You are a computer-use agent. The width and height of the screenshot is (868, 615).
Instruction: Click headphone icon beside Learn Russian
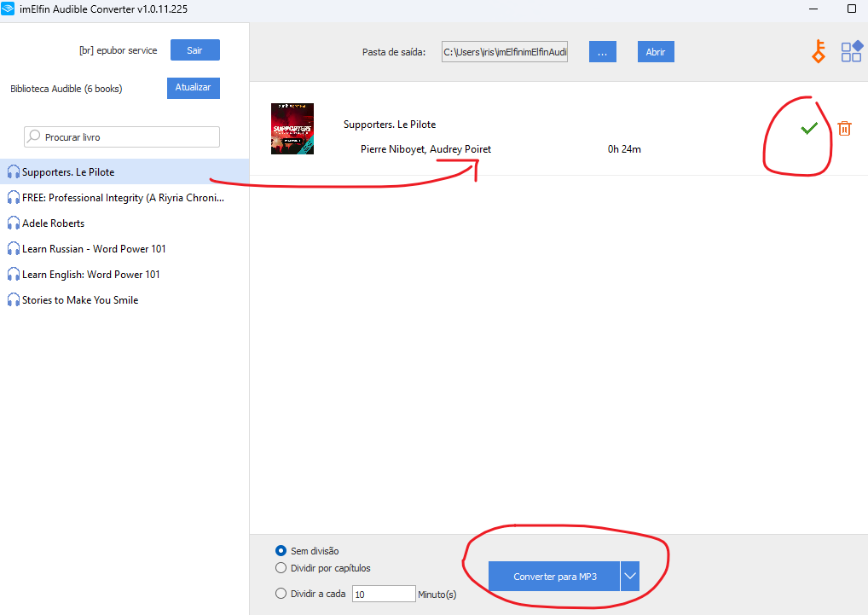click(x=14, y=248)
